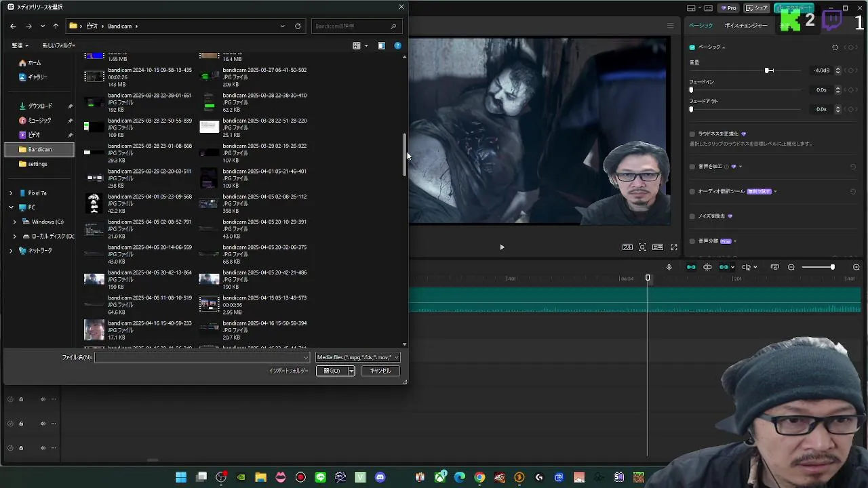Open File Explorer from the taskbar
The image size is (868, 488).
coord(260,477)
